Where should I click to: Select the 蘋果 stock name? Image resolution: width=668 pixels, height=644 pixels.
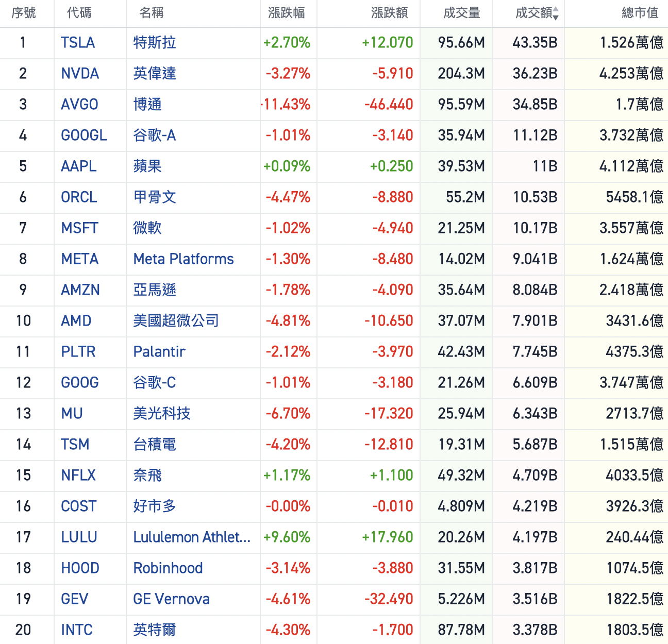point(147,166)
